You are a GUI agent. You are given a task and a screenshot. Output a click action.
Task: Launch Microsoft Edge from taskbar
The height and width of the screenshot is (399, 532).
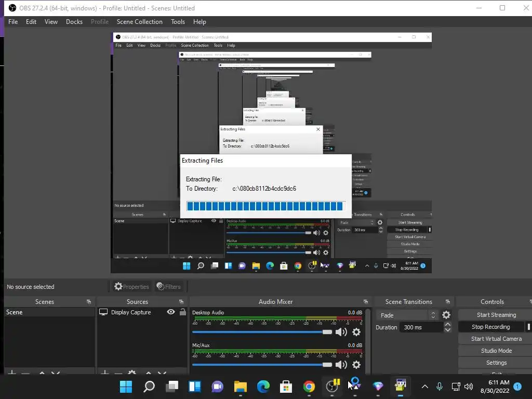[x=263, y=387]
